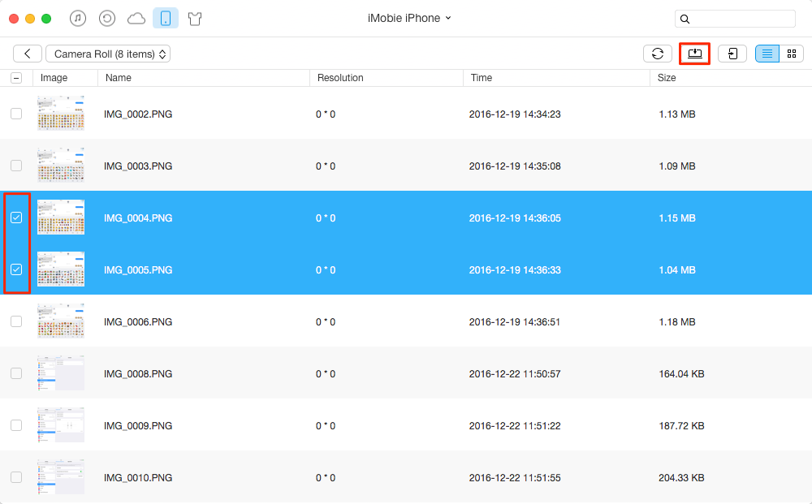Click the time 2016-12-19 14:35:08
Image resolution: width=812 pixels, height=504 pixels.
[515, 166]
